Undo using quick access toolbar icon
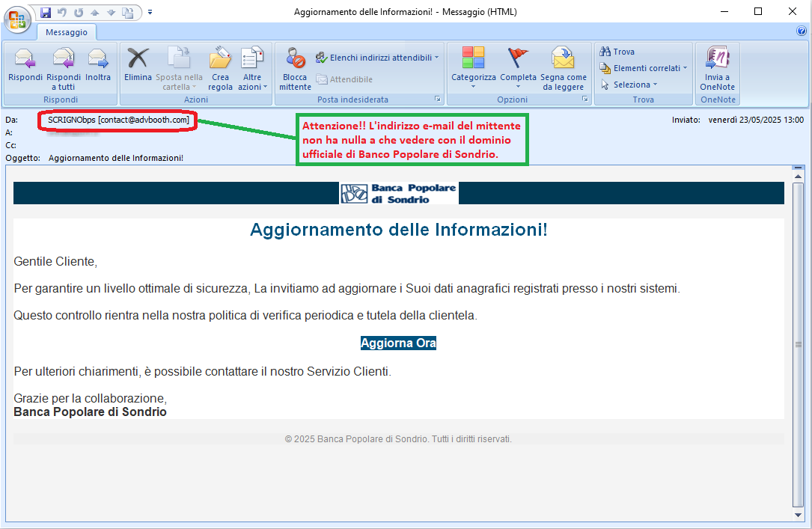 pyautogui.click(x=62, y=12)
